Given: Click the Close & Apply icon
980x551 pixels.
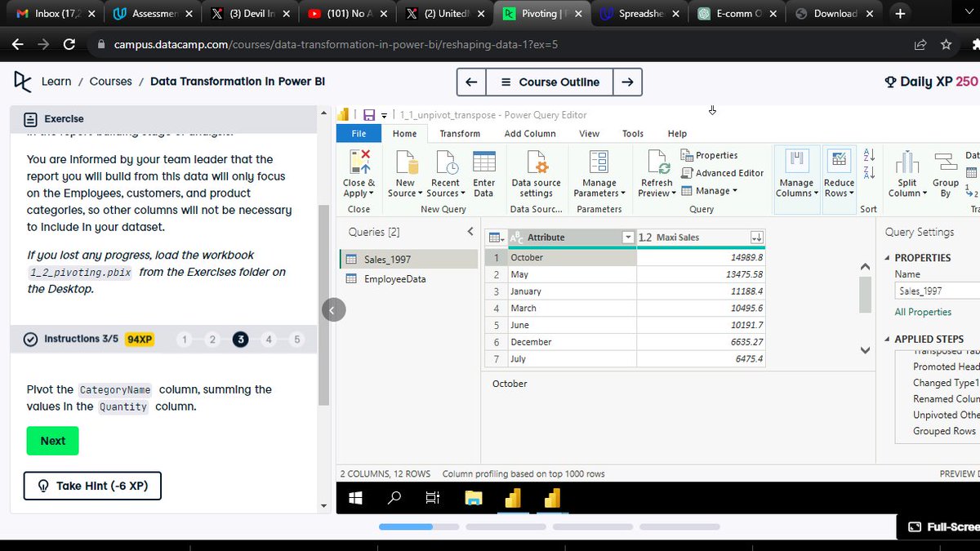Looking at the screenshot, I should point(359,162).
